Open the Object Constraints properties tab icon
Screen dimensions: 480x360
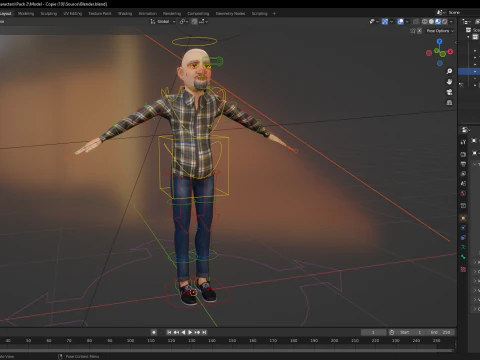pyautogui.click(x=463, y=237)
